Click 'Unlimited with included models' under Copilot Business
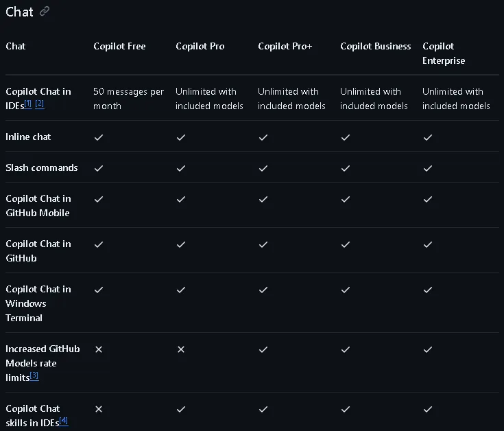 tap(374, 99)
